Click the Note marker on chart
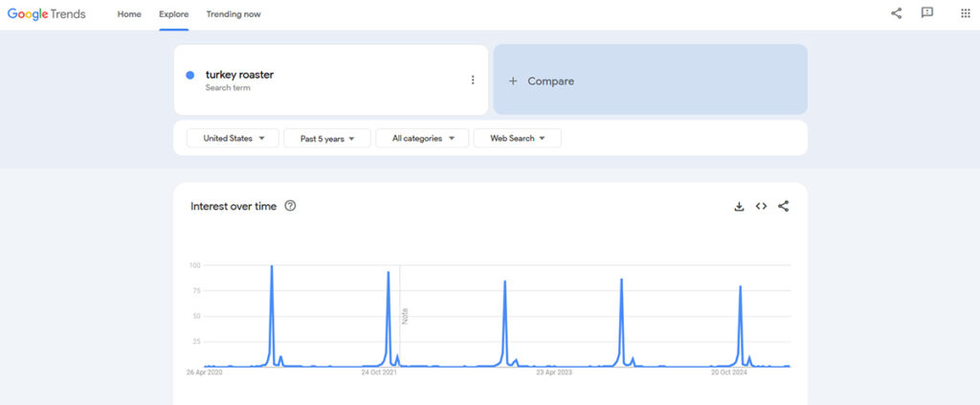The width and height of the screenshot is (980, 405). (x=405, y=316)
